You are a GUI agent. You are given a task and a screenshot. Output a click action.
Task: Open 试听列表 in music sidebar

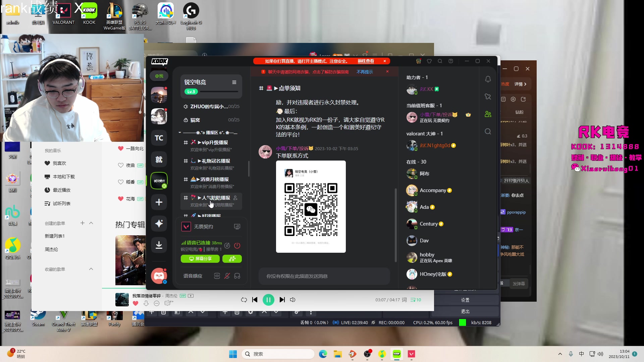[58, 203]
